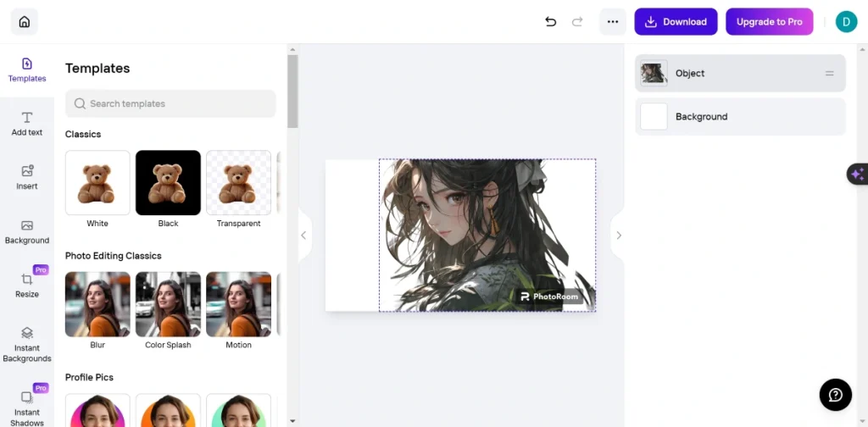Open the Templates sidebar tab
Viewport: 868px width, 427px height.
click(x=27, y=69)
